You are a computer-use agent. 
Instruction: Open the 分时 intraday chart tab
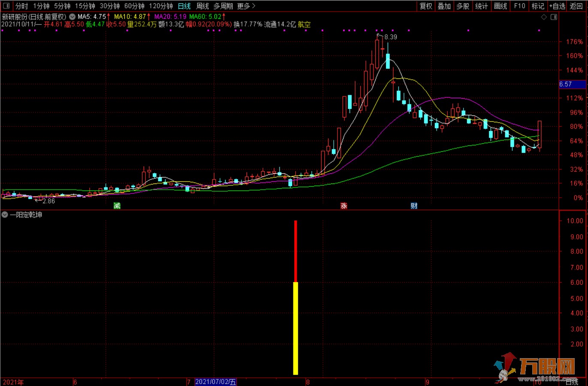tap(21, 6)
